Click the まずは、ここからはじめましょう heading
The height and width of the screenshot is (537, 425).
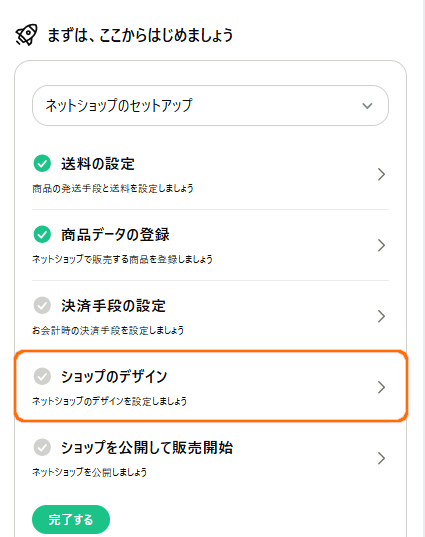click(x=140, y=35)
